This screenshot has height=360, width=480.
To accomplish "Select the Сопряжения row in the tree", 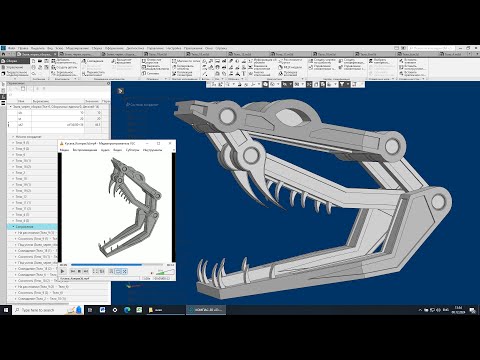I will click(32, 227).
